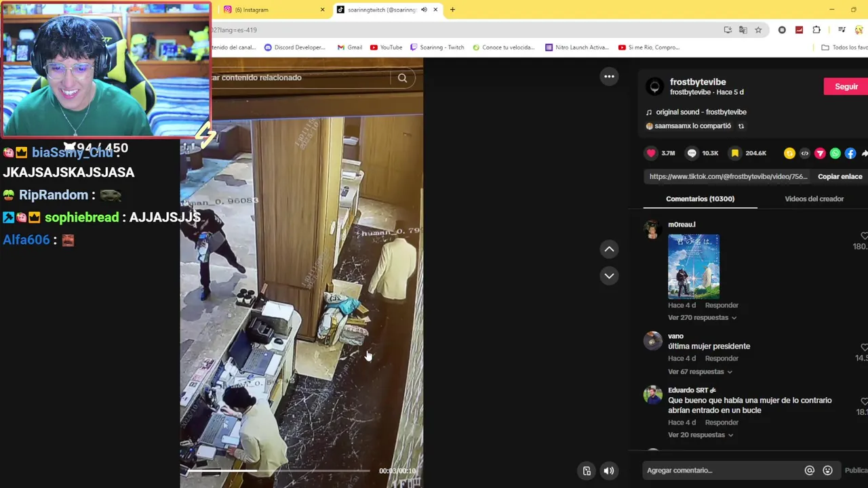Open the original sound - frostbytevibe link

[701, 113]
